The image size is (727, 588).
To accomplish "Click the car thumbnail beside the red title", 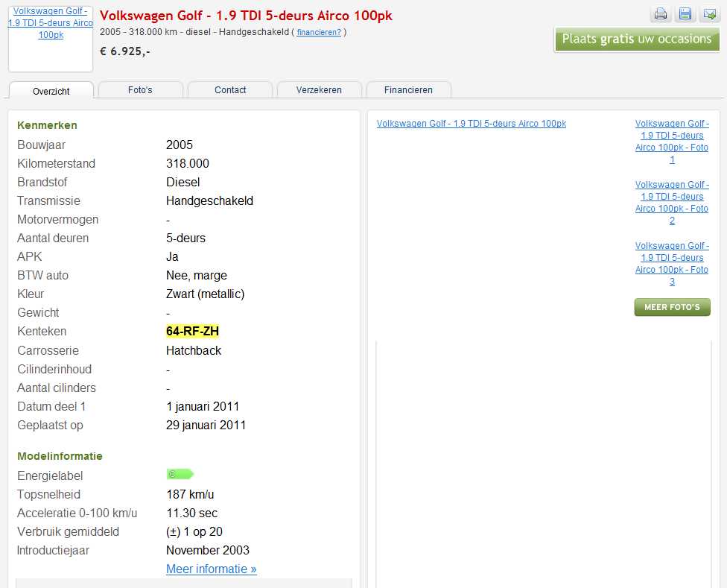I will click(x=51, y=39).
